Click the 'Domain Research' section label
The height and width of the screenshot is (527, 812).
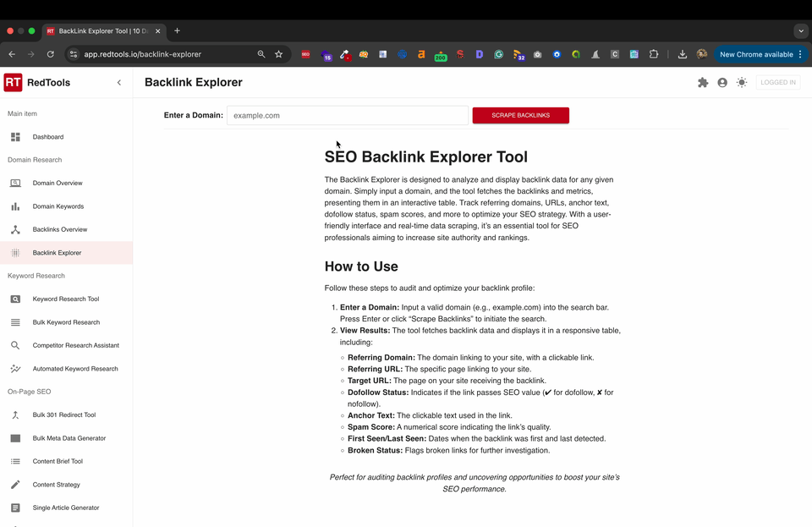(35, 160)
